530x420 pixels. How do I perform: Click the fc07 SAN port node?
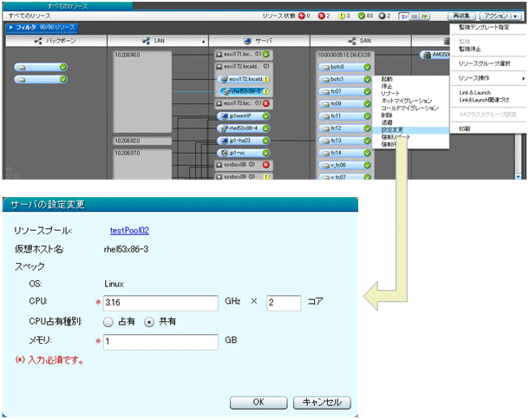pos(336,91)
